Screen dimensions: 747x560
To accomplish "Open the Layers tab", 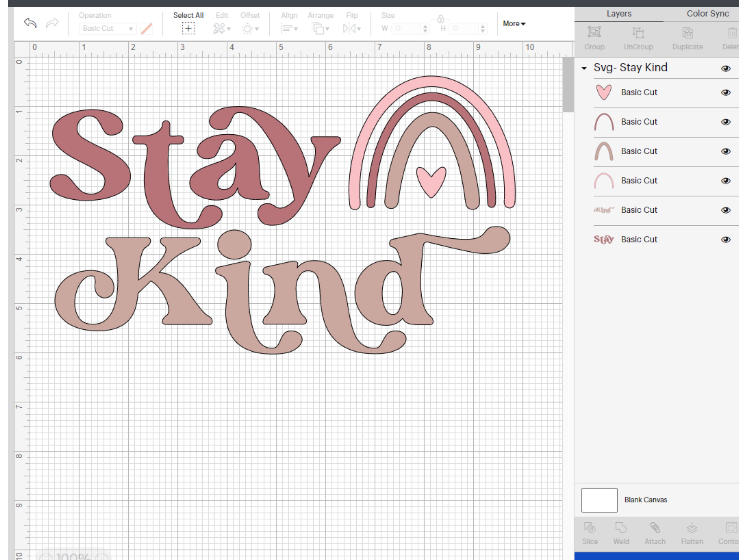I will click(x=619, y=14).
